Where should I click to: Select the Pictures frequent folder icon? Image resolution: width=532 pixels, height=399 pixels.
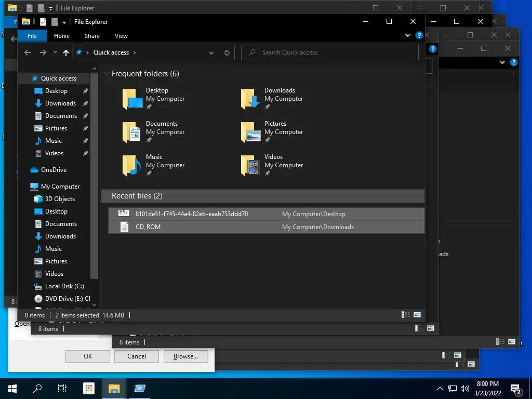coord(251,132)
